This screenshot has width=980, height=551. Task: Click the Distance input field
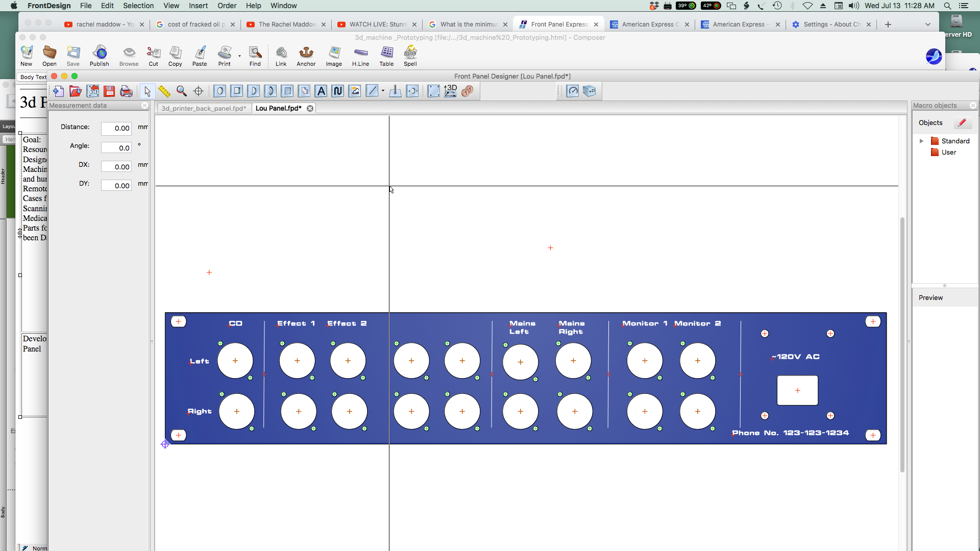point(116,129)
